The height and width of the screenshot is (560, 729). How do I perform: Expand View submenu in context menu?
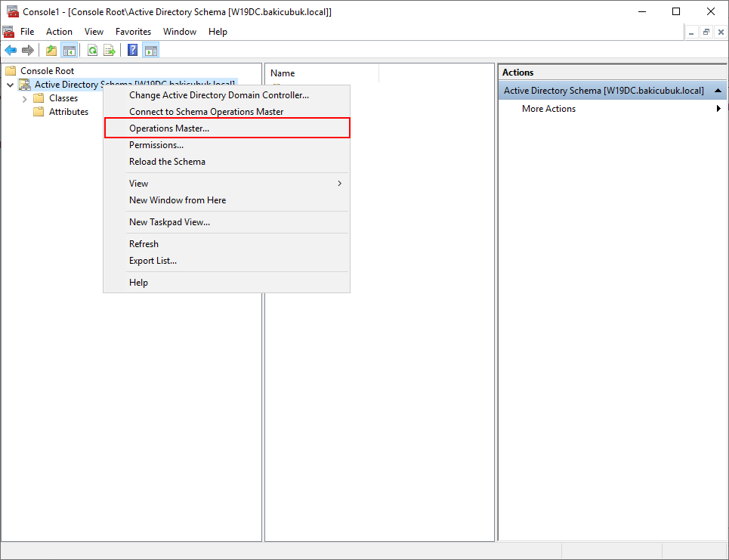point(227,183)
